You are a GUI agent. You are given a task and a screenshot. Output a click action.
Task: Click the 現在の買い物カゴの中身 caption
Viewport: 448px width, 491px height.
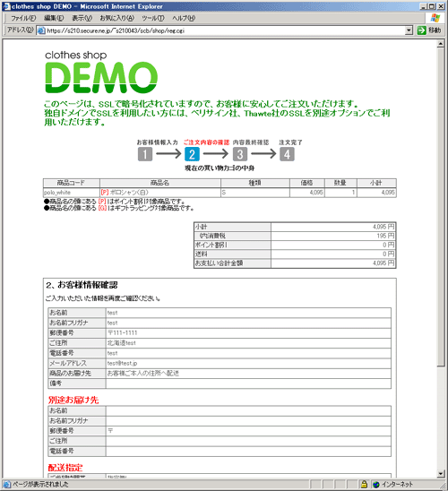point(220,168)
